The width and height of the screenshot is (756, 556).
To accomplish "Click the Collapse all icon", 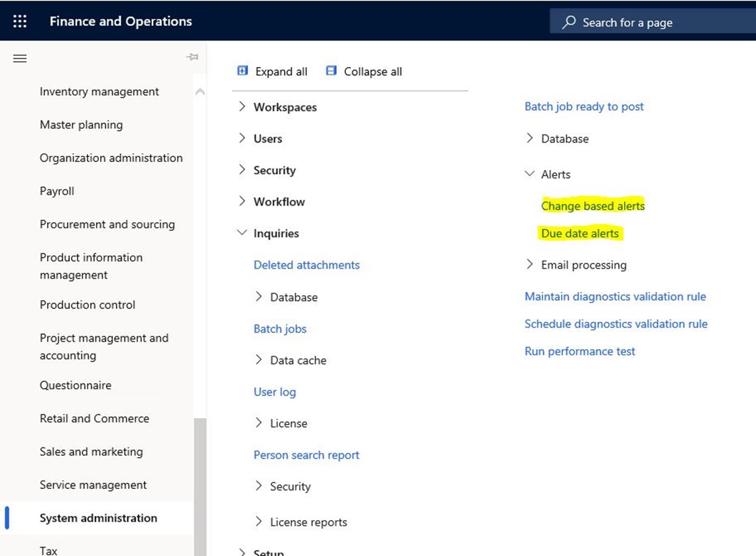I will click(x=332, y=71).
